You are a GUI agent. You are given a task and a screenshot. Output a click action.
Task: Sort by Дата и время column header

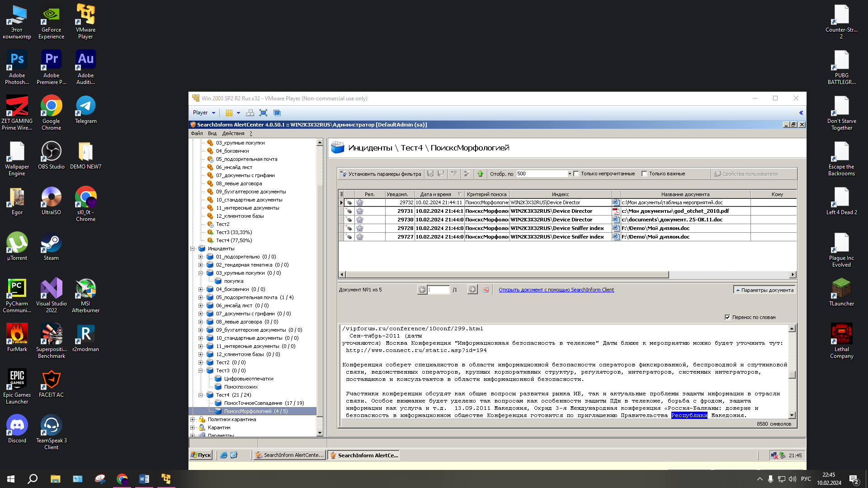(439, 194)
